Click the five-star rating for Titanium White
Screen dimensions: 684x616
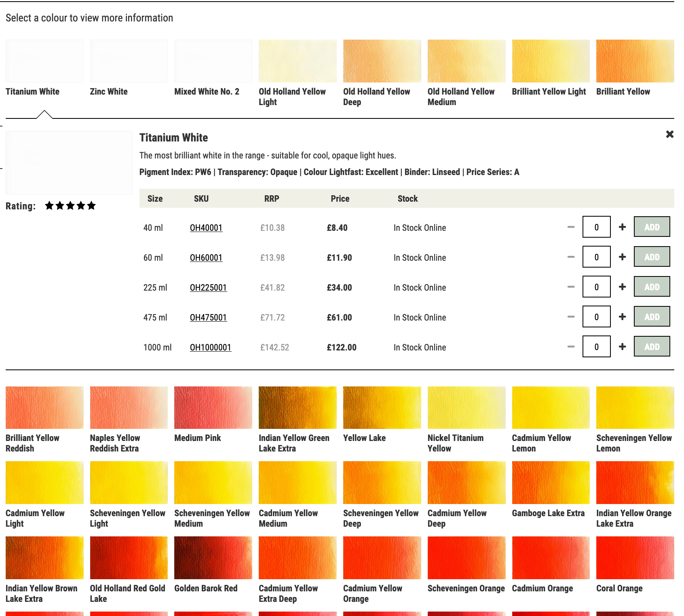point(70,206)
